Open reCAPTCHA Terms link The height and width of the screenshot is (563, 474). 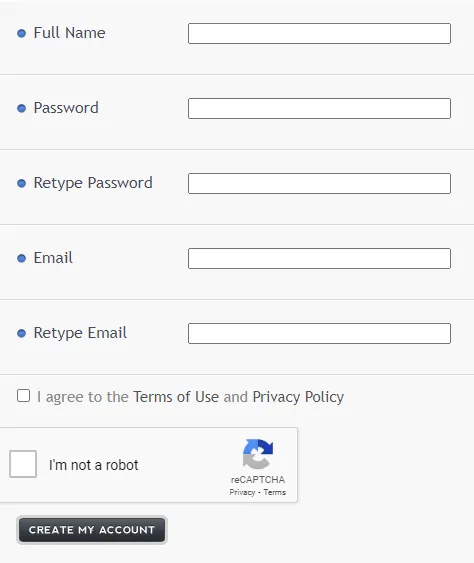[x=275, y=492]
